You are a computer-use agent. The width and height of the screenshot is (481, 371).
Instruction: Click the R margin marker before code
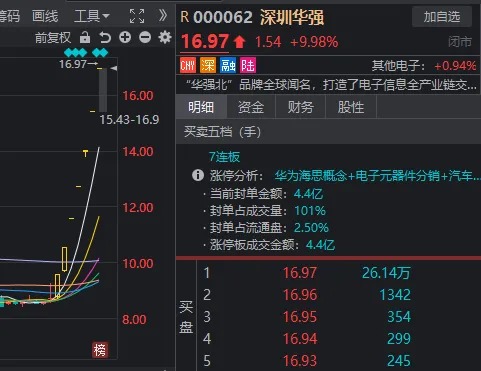point(185,17)
